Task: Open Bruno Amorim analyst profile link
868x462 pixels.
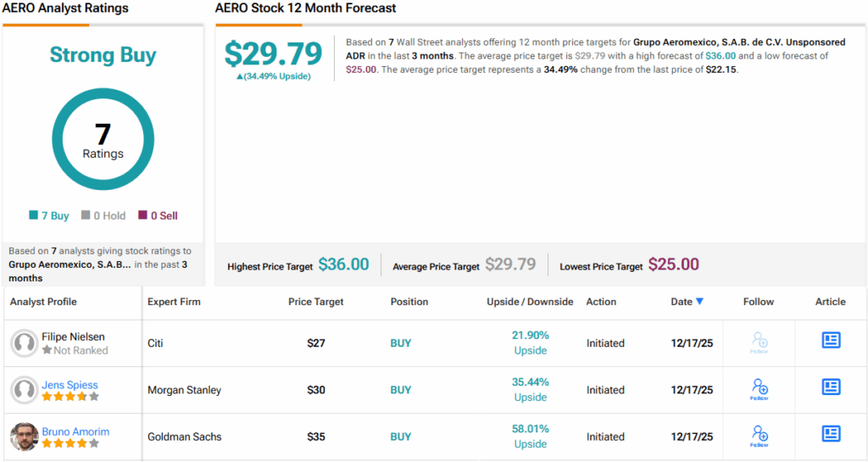Action: [75, 431]
